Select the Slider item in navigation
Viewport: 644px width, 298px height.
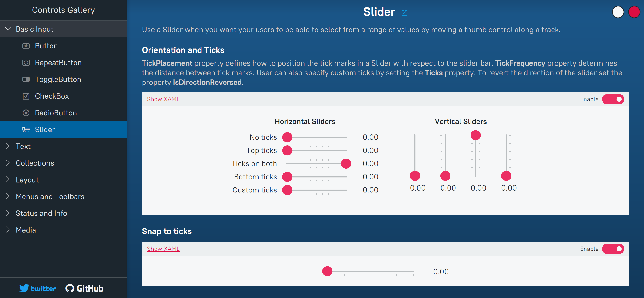[x=45, y=130]
